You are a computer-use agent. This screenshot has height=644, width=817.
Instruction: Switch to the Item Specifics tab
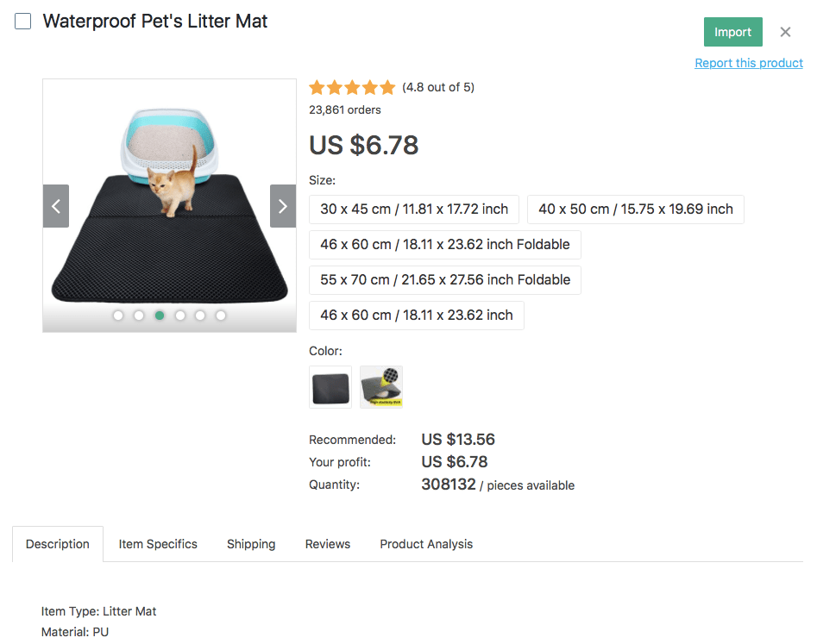click(158, 544)
